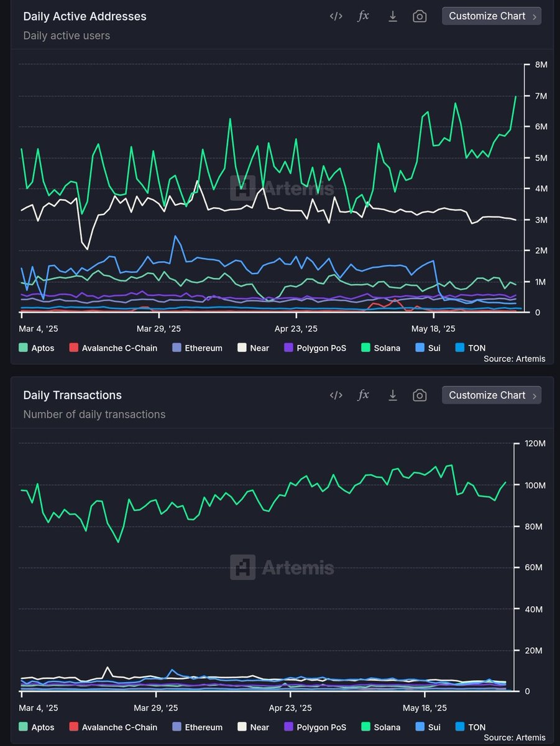The height and width of the screenshot is (746, 560).
Task: Toggle Ethereum series in Active Addresses legend
Action: 197,348
